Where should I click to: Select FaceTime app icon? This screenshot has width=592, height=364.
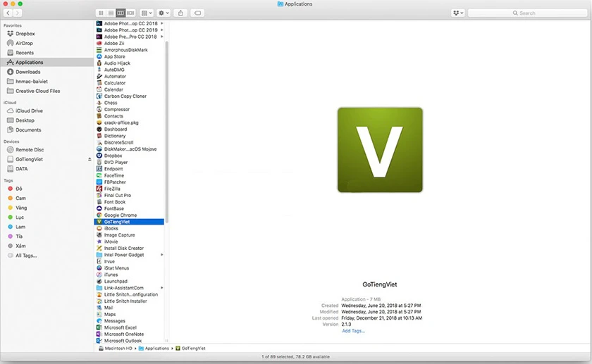[99, 175]
